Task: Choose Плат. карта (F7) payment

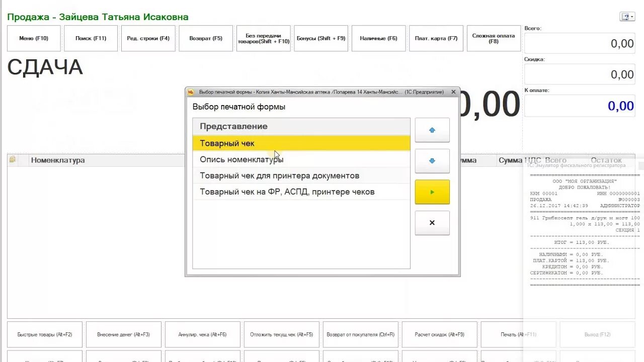Action: [x=436, y=38]
